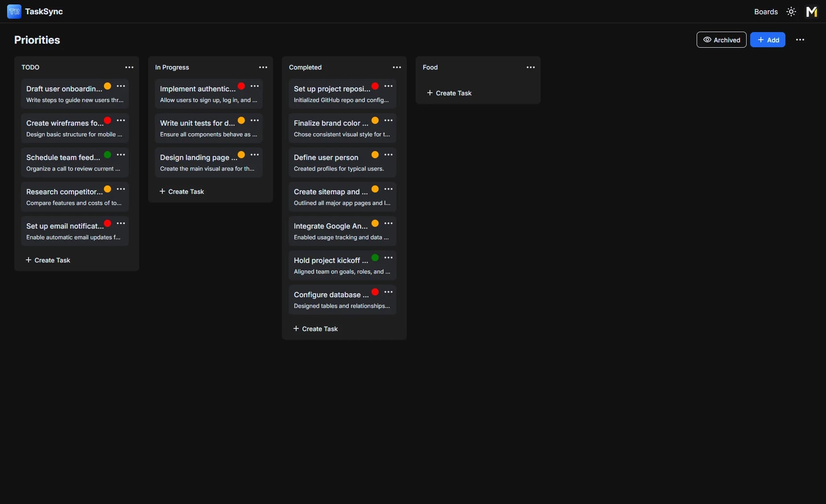The image size is (826, 504).
Task: Toggle visibility of Archived tasks
Action: pos(721,40)
